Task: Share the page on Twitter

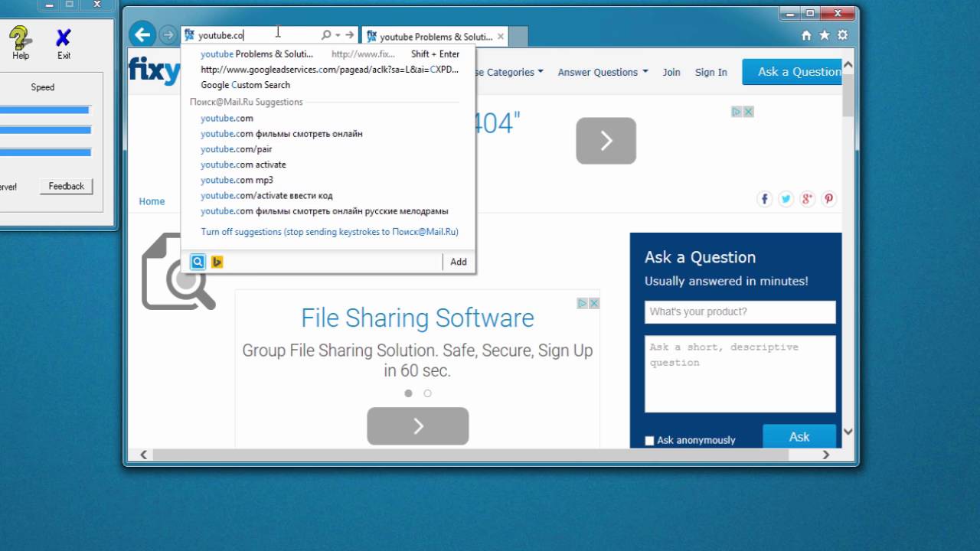Action: pos(786,199)
